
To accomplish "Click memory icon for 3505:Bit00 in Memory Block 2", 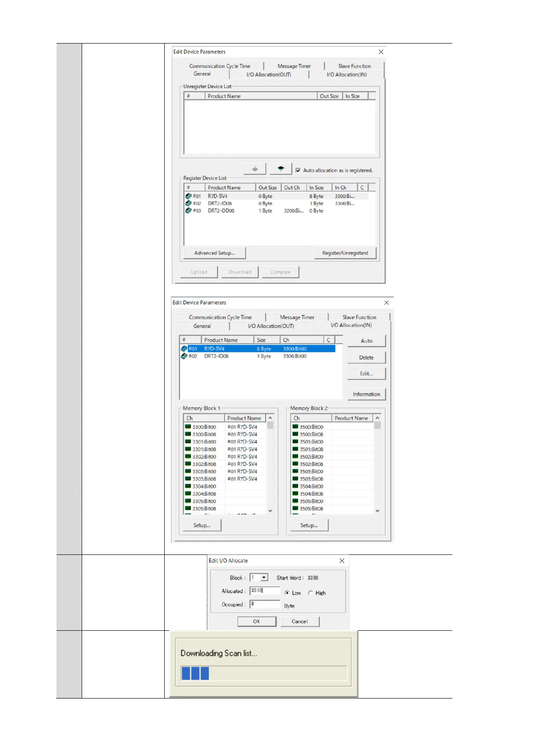I will click(x=295, y=501).
